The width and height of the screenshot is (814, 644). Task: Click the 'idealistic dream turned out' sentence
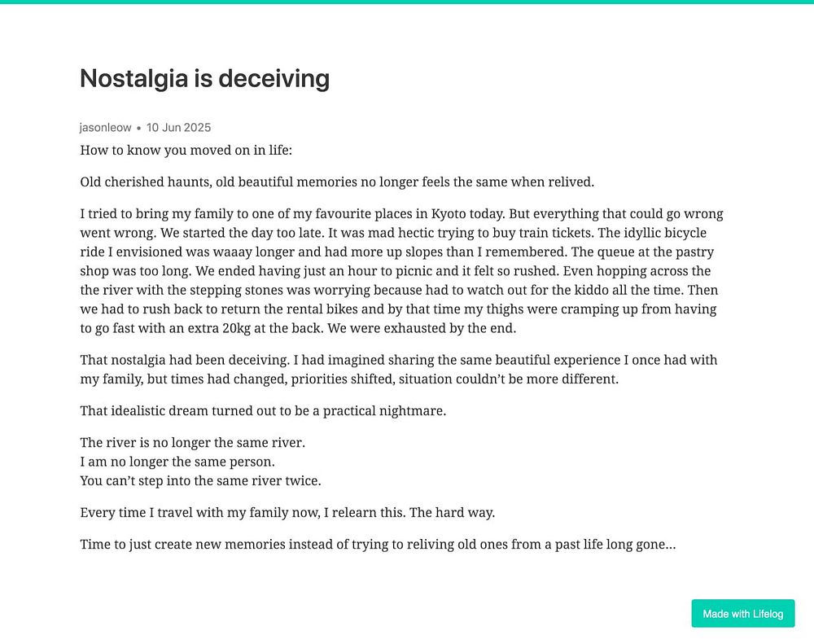pos(263,410)
